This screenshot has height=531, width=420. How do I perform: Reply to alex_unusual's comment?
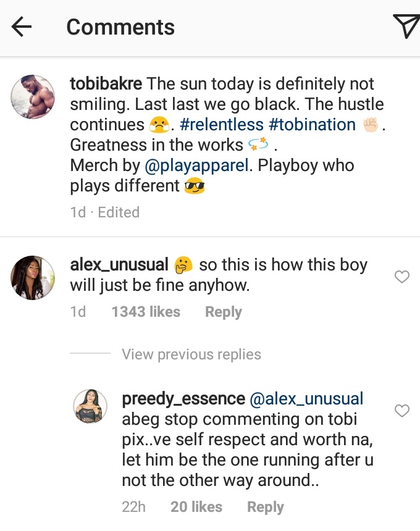[224, 312]
